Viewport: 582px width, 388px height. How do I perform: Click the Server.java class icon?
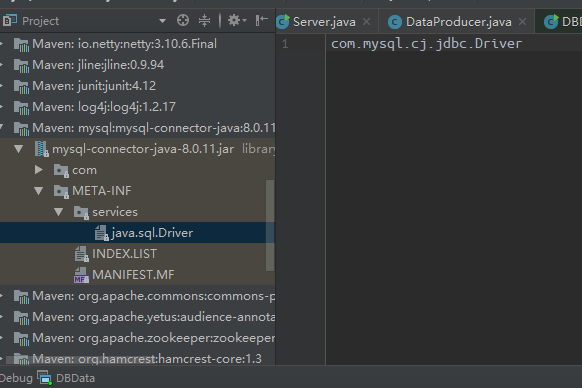click(283, 22)
